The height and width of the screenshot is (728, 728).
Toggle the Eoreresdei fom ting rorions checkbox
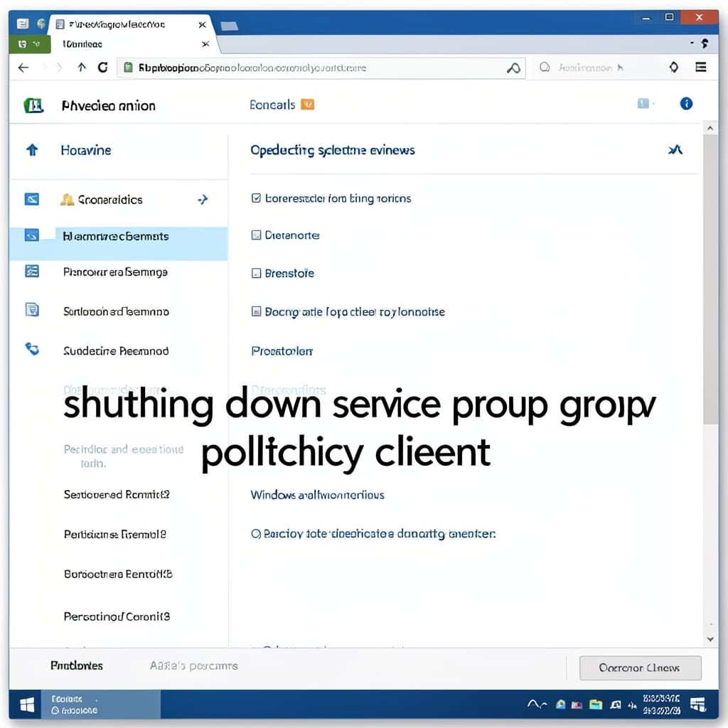pyautogui.click(x=256, y=198)
